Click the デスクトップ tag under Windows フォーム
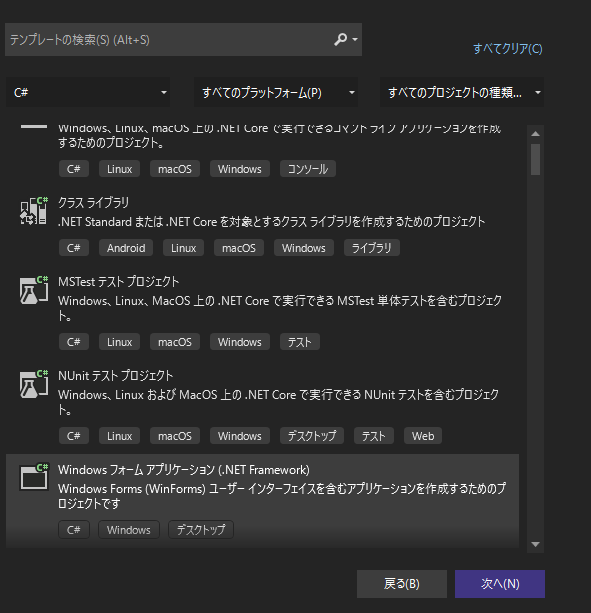The image size is (591, 613). click(x=201, y=530)
